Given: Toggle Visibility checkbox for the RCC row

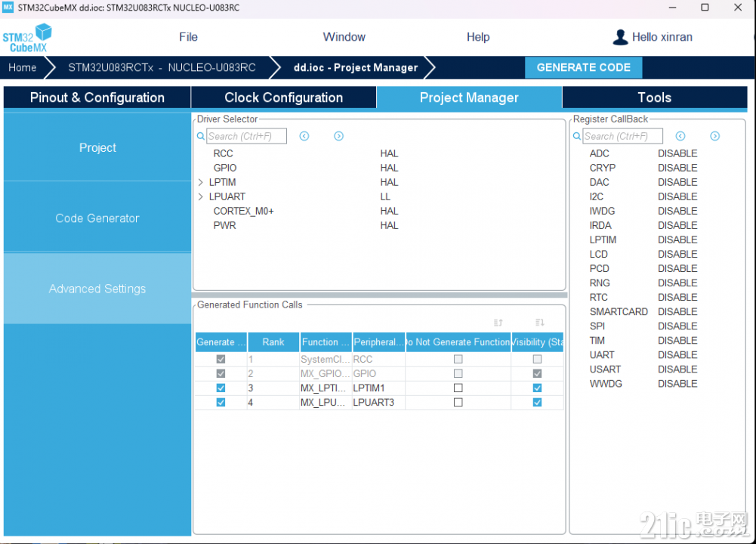Looking at the screenshot, I should coord(537,360).
